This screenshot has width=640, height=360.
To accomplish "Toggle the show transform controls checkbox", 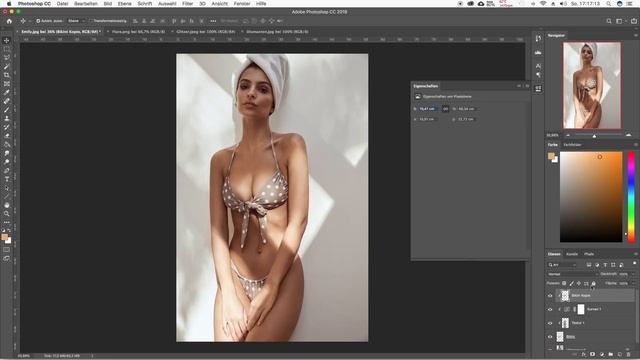I will pyautogui.click(x=91, y=21).
